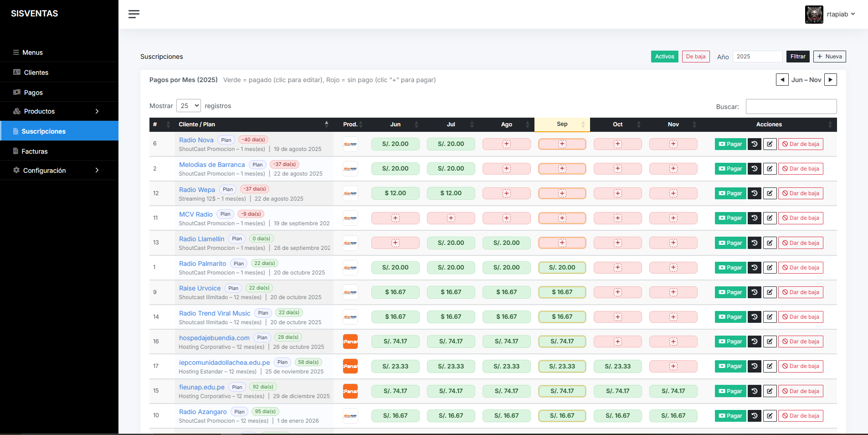Open the Mostrar registros count dropdown
The image size is (868, 435).
(x=189, y=106)
